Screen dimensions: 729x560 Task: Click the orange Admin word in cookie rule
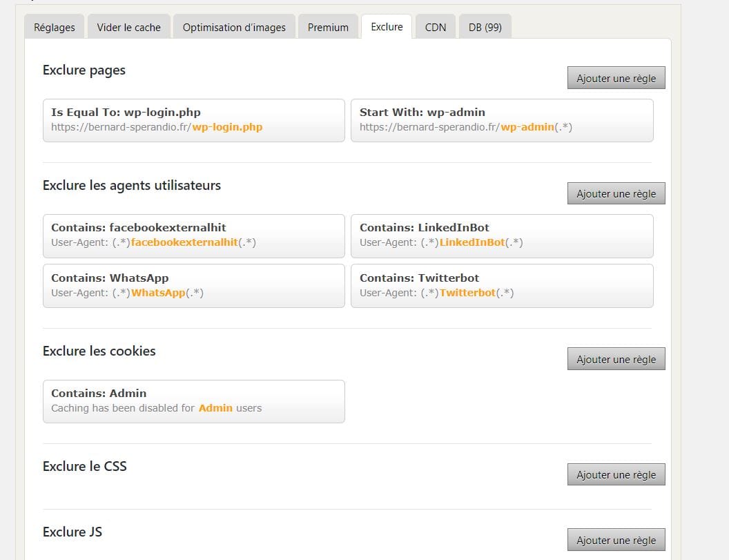pos(215,408)
